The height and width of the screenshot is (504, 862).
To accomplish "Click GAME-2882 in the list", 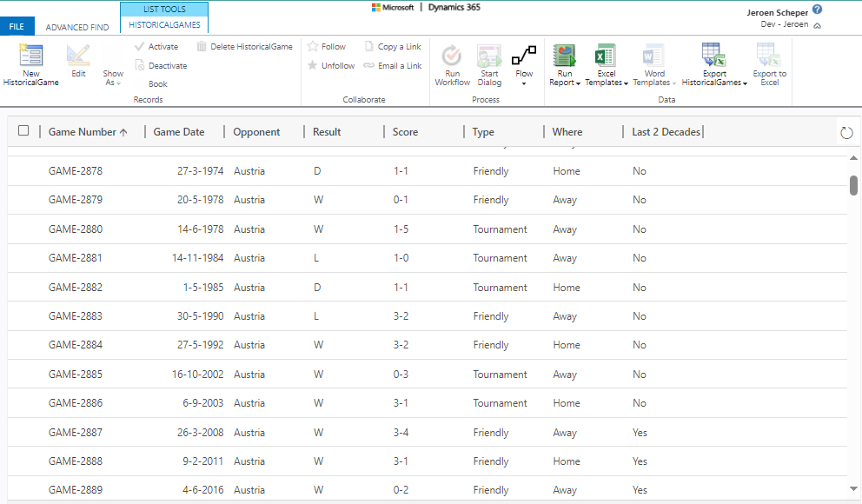I will click(x=76, y=288).
